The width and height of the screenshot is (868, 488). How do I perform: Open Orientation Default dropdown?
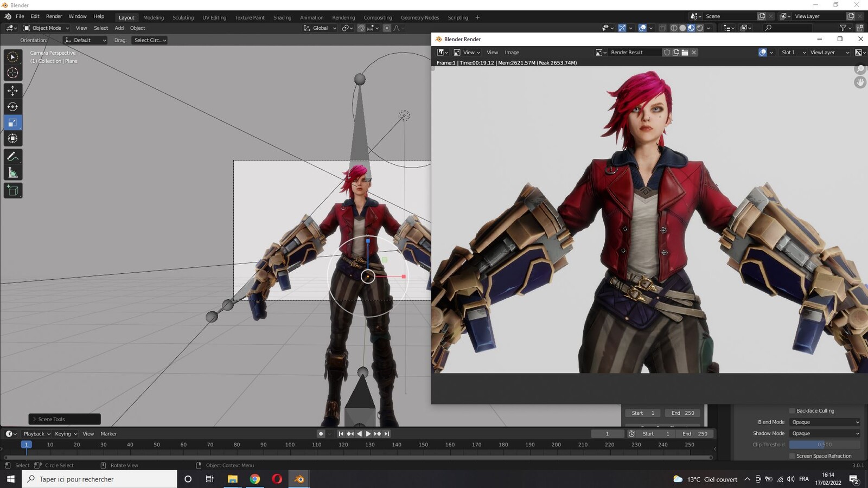pos(85,40)
